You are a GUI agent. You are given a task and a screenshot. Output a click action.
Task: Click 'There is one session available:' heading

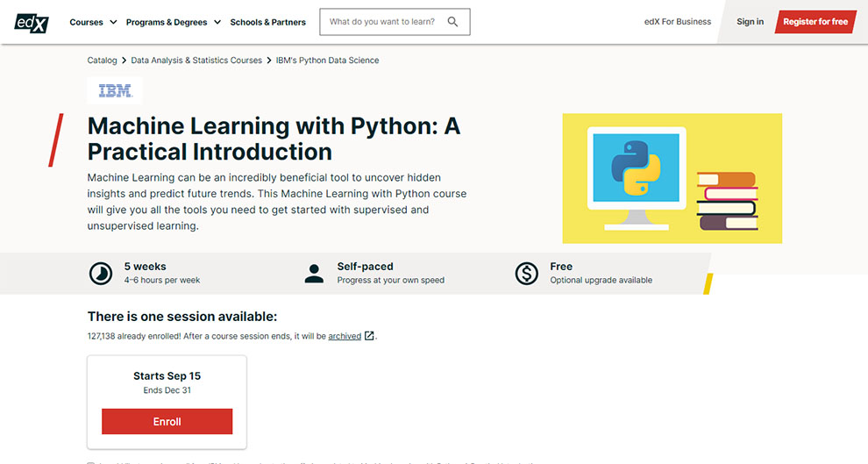pyautogui.click(x=182, y=317)
